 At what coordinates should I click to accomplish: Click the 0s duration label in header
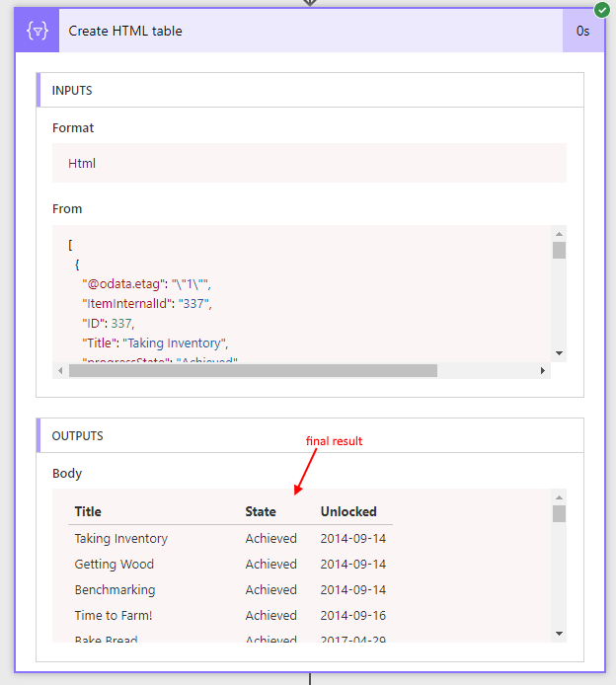pyautogui.click(x=583, y=31)
